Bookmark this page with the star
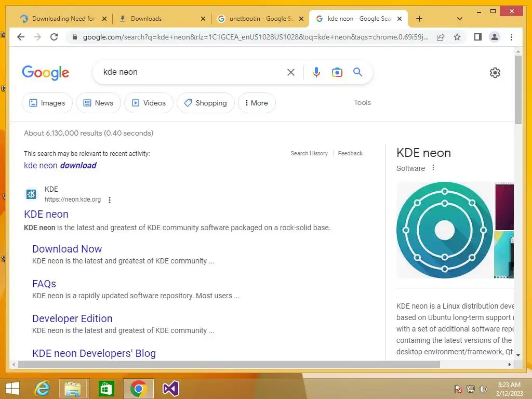Image resolution: width=532 pixels, height=399 pixels. [x=457, y=37]
